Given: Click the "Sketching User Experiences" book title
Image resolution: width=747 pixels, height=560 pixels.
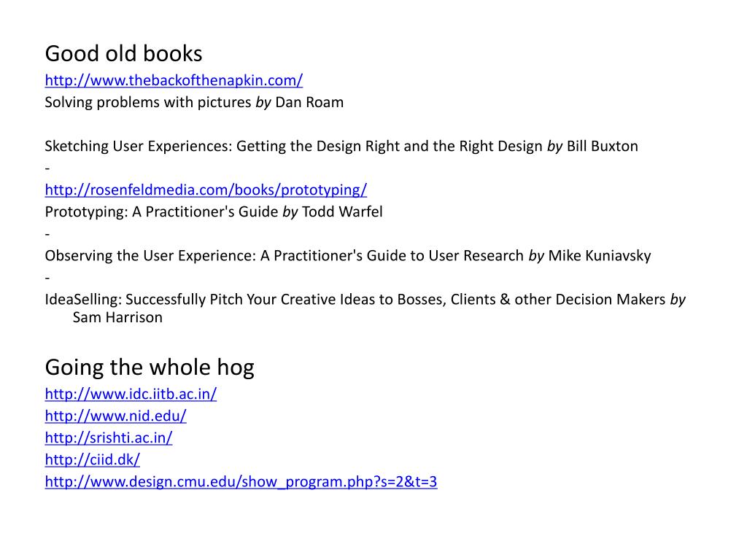Looking at the screenshot, I should [138, 146].
